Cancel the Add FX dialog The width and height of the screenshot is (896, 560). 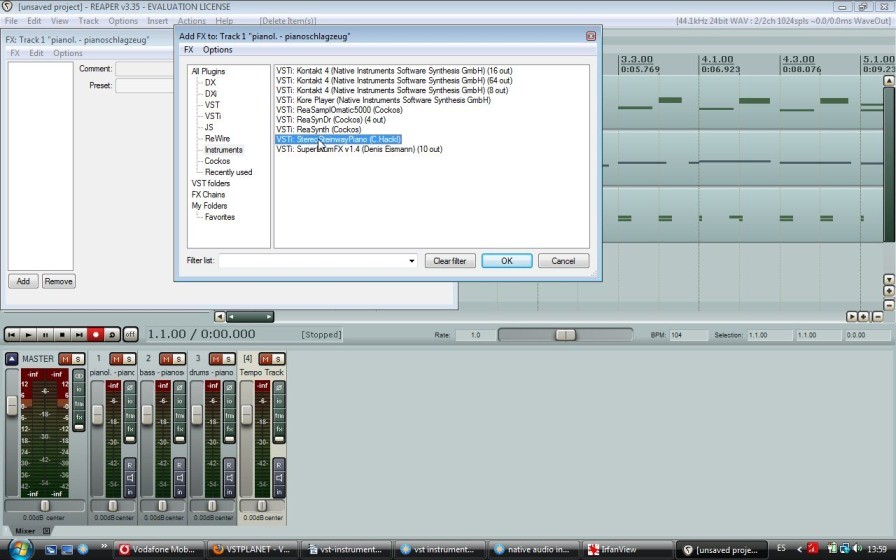(563, 261)
